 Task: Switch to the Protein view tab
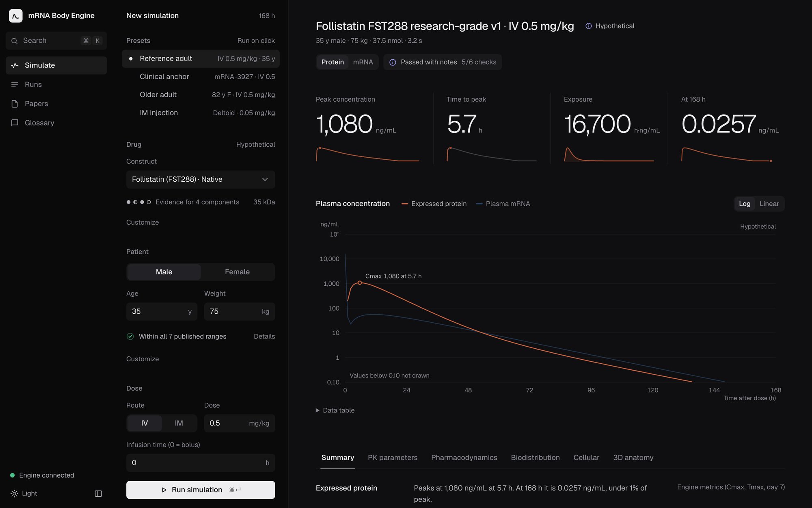tap(333, 62)
